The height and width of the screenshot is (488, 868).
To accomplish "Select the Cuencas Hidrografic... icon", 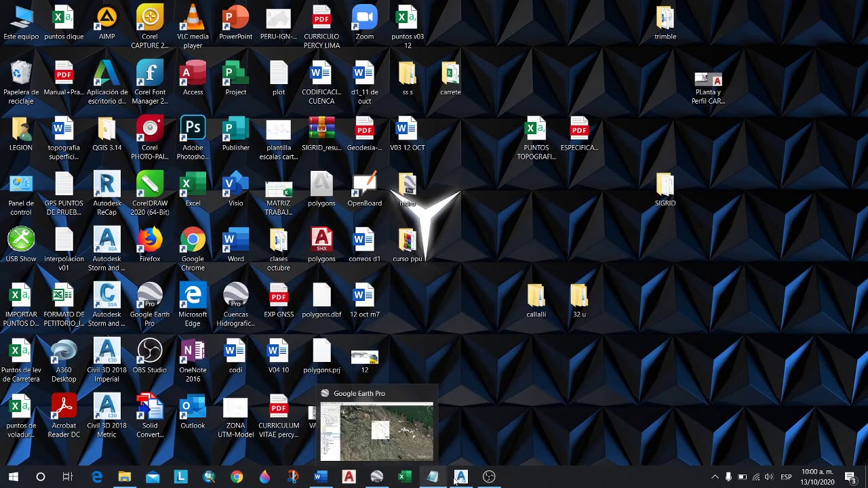I will click(235, 305).
